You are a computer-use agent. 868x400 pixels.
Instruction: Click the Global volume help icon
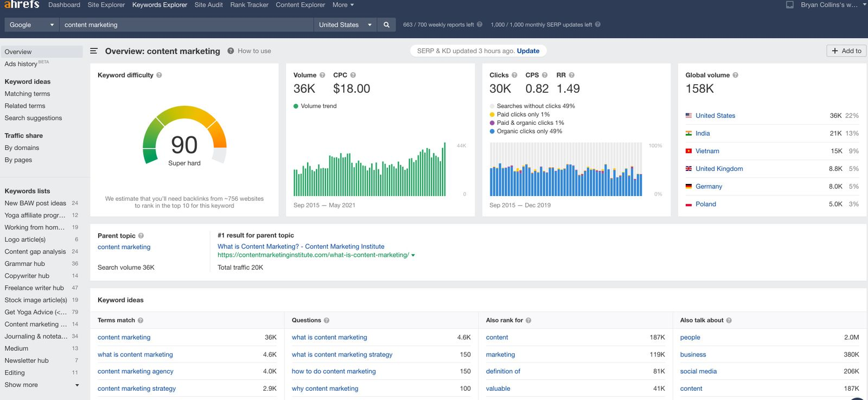point(735,75)
